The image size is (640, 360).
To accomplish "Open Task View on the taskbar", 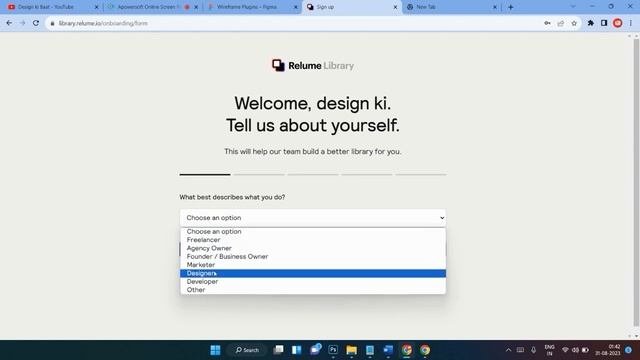I will pos(278,350).
